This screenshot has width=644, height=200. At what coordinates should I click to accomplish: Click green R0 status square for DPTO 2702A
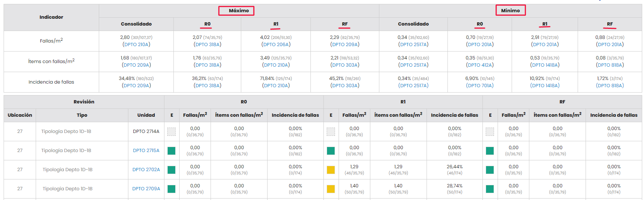[172, 170]
